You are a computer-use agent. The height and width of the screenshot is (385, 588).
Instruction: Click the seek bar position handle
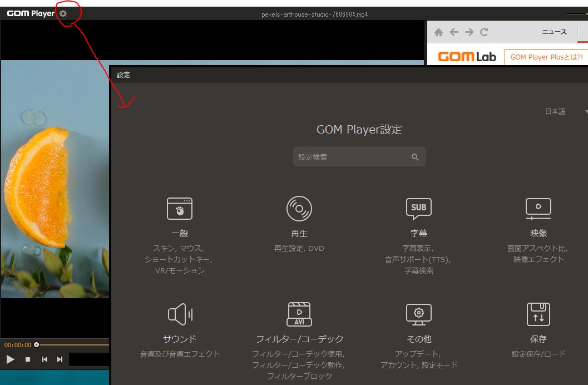(36, 344)
